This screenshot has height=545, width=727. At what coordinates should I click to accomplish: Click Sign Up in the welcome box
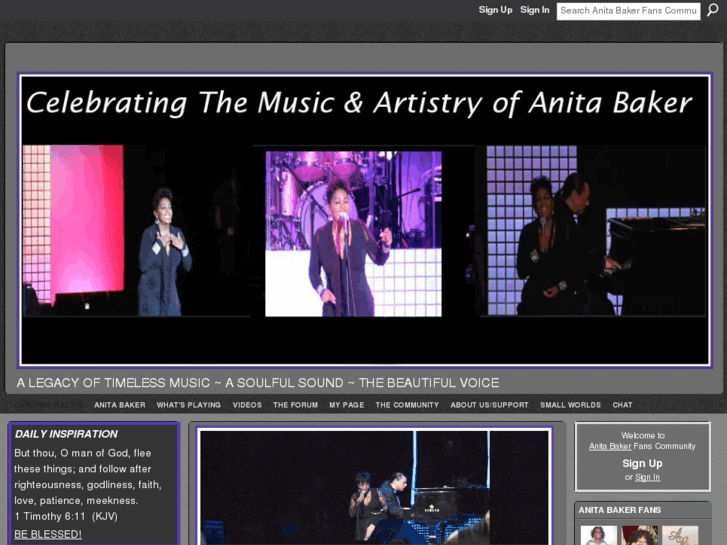tap(642, 463)
